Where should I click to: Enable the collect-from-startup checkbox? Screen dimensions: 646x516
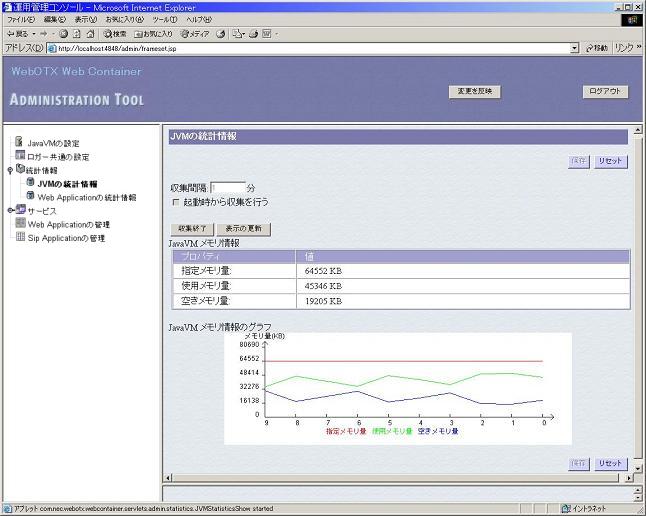(176, 202)
